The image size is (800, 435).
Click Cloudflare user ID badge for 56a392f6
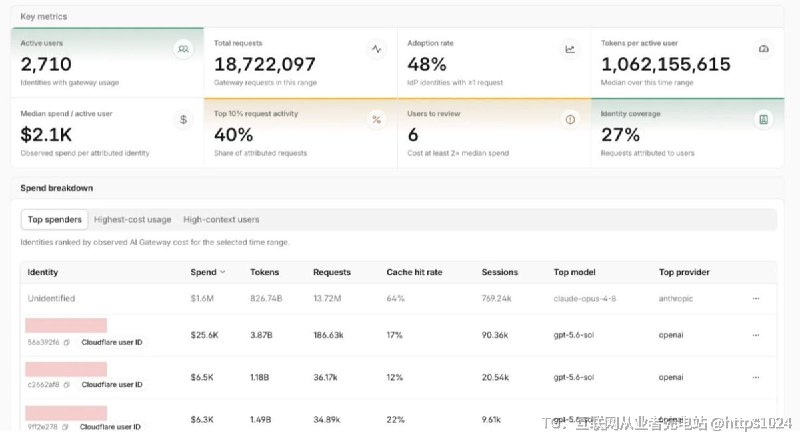(x=112, y=343)
